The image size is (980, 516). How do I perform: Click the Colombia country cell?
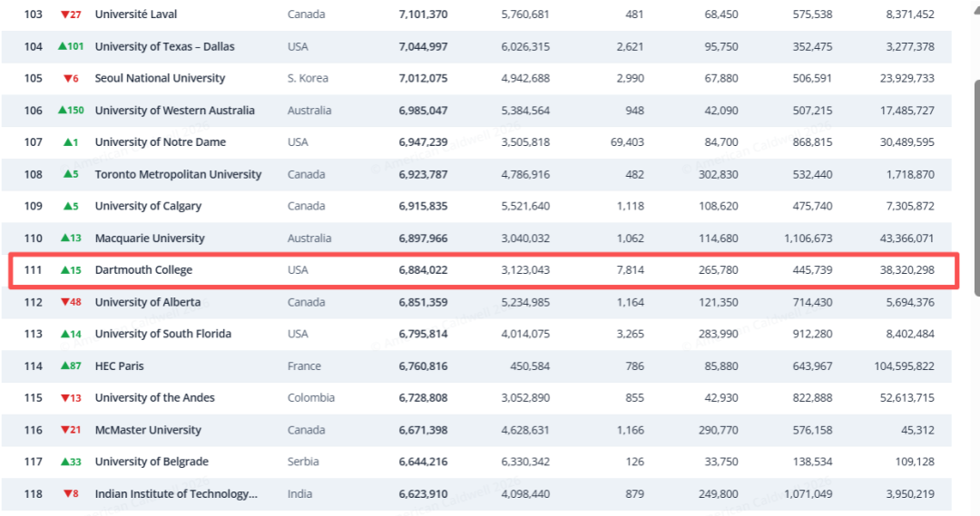[x=310, y=398]
